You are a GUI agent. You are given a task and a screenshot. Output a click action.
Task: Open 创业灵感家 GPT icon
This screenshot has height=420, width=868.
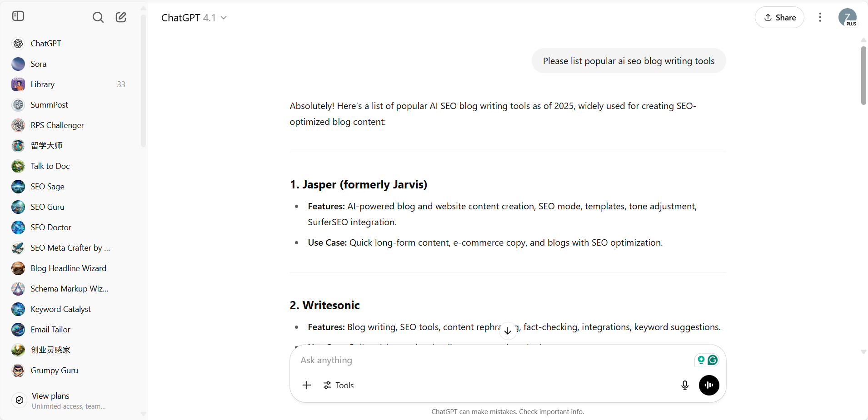click(18, 350)
